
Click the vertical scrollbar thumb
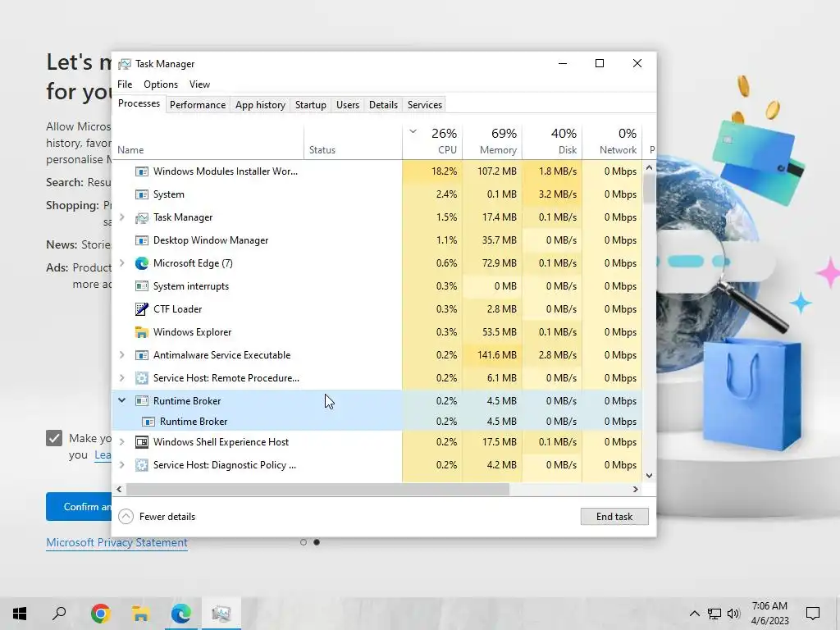click(x=650, y=189)
